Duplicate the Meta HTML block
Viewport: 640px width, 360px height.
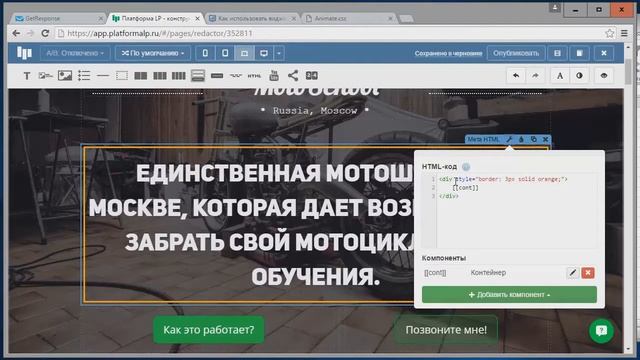[533, 139]
